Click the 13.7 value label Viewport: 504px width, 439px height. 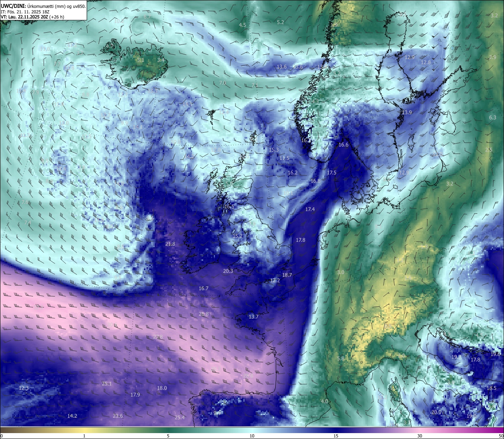point(254,317)
